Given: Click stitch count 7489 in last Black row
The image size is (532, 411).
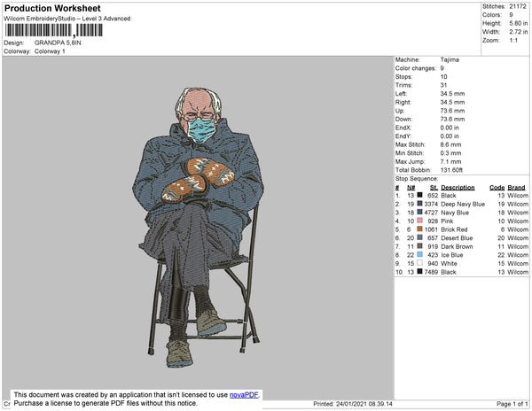Looking at the screenshot, I should coord(431,272).
